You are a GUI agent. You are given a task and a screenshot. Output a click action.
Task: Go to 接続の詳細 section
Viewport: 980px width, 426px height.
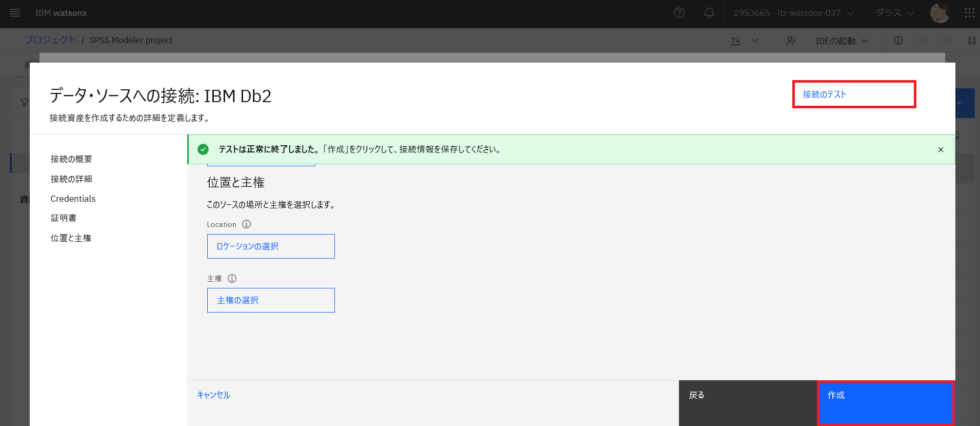point(71,179)
